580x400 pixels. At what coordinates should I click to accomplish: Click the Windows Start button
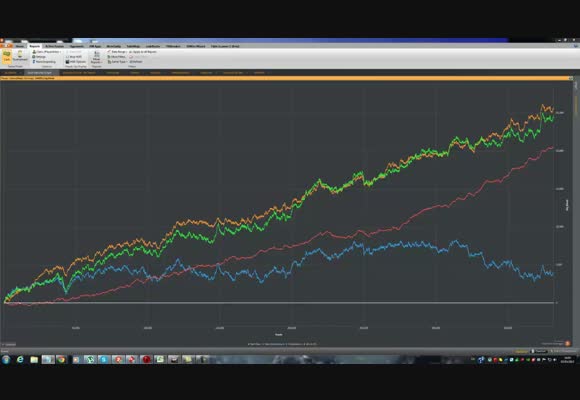click(6, 359)
